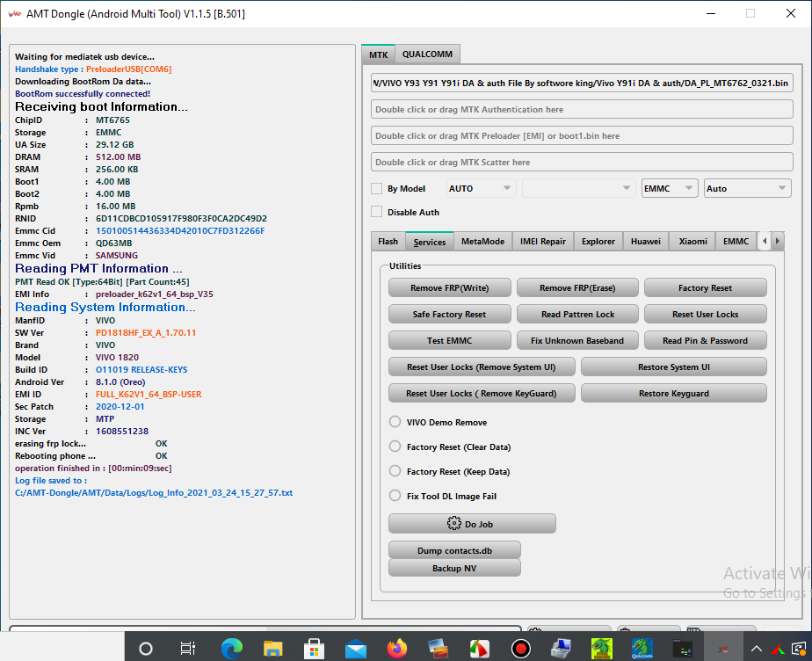Click the Restore Keyguard button

pyautogui.click(x=674, y=393)
